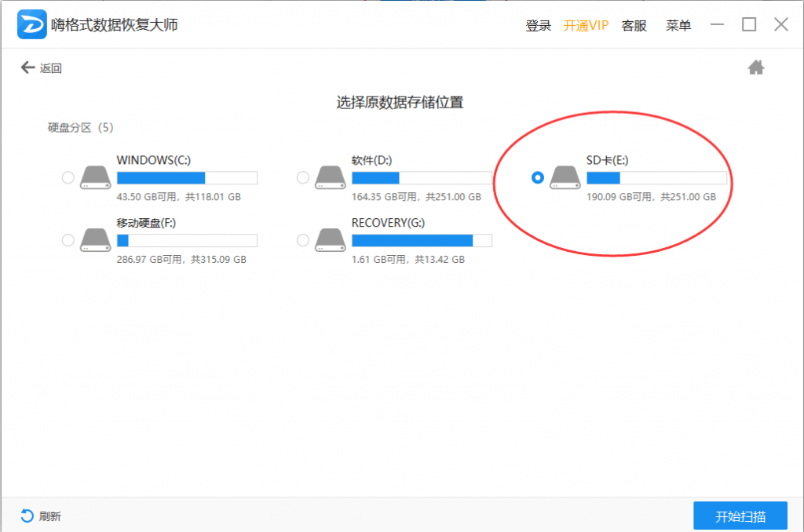Viewport: 804px width, 532px height.
Task: Click the refresh circular arrow icon
Action: coord(27,516)
